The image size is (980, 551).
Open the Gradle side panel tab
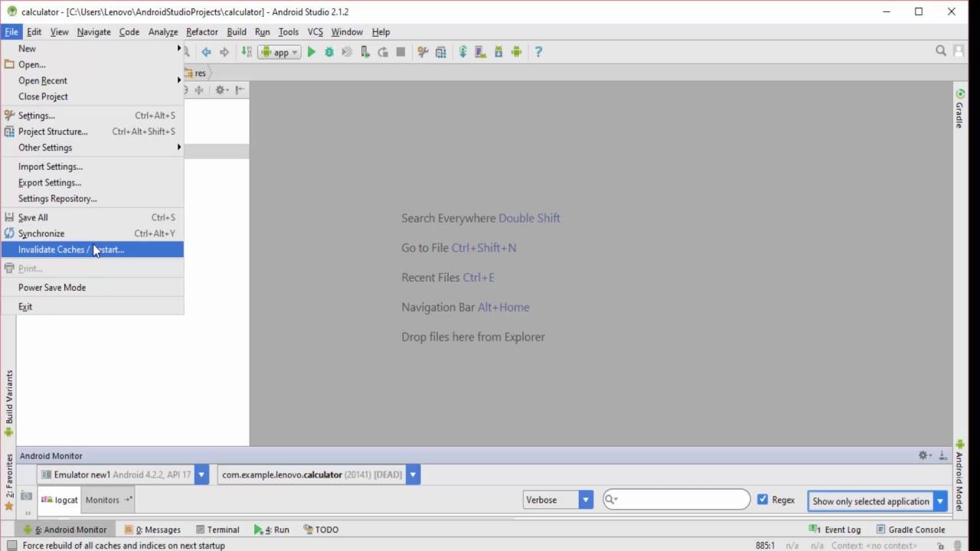959,109
